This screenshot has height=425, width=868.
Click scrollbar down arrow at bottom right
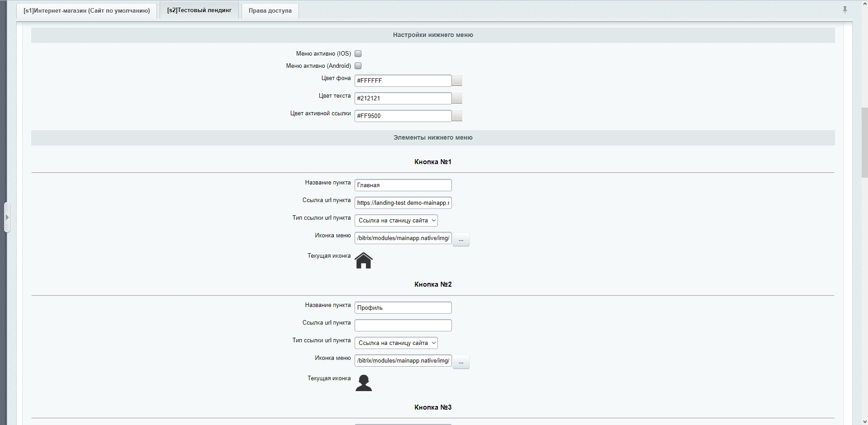click(x=864, y=420)
